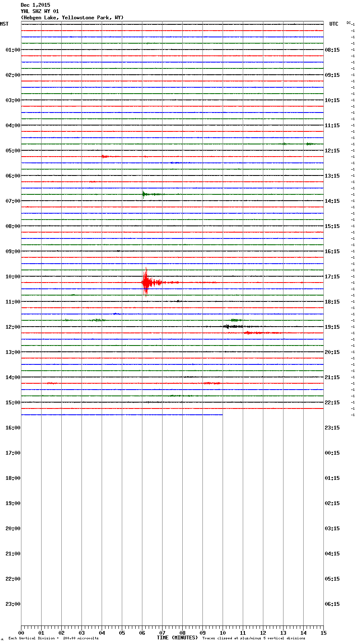This screenshot has height=644, width=357.
Task: Click the 09:15 UTC time label
Action: [332, 75]
